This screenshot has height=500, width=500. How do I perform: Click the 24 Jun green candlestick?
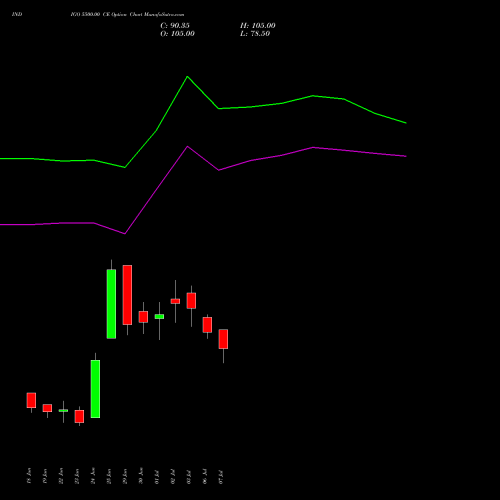(x=95, y=389)
